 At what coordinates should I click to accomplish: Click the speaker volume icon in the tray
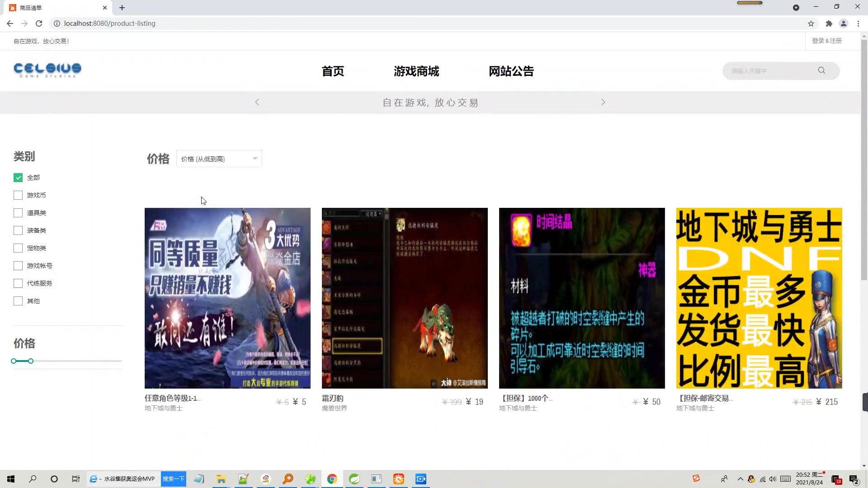pos(772,480)
